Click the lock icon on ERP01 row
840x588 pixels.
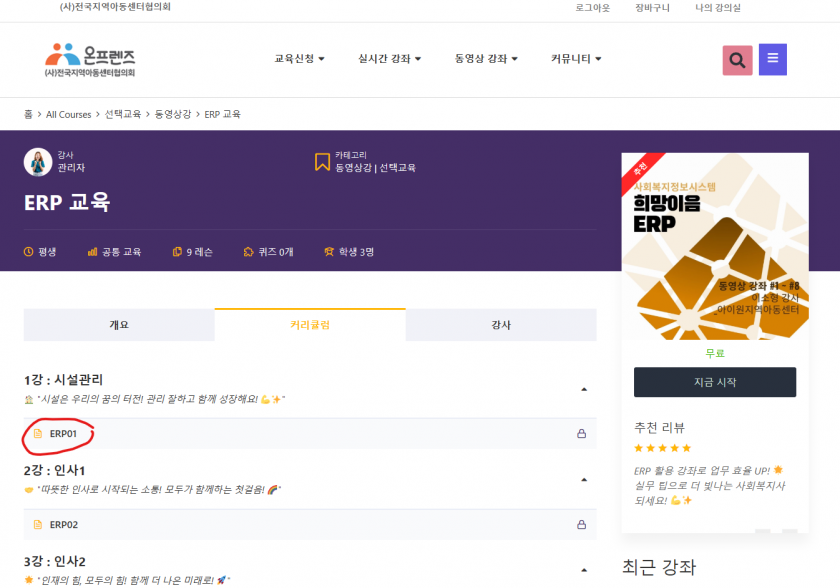tap(581, 434)
